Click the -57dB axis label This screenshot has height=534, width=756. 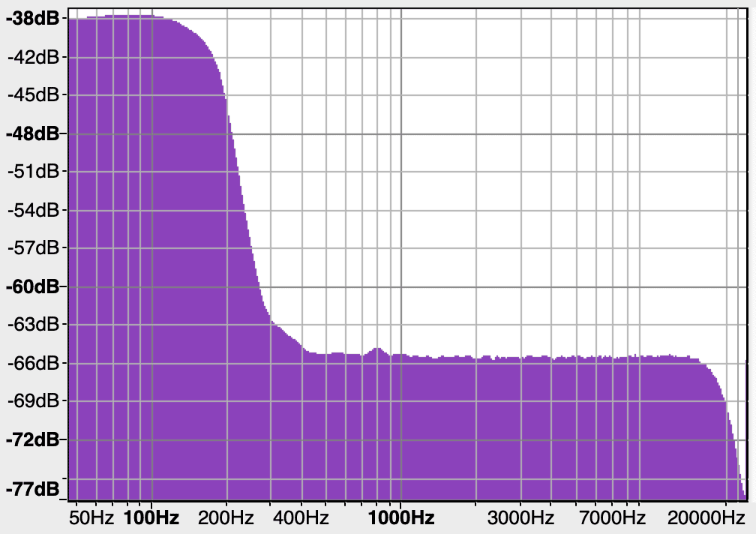(x=33, y=248)
